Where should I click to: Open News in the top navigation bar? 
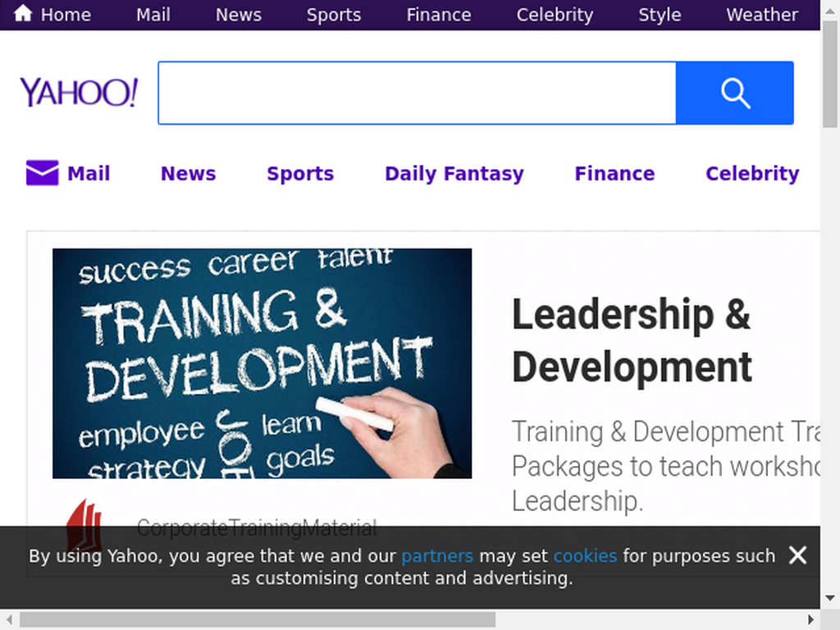click(239, 15)
